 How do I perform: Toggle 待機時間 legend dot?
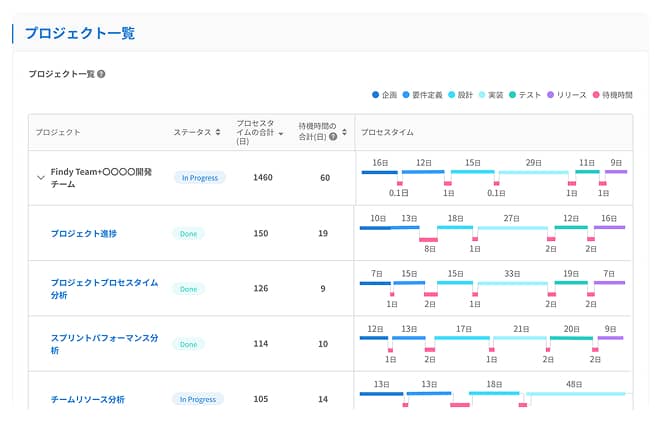[596, 95]
